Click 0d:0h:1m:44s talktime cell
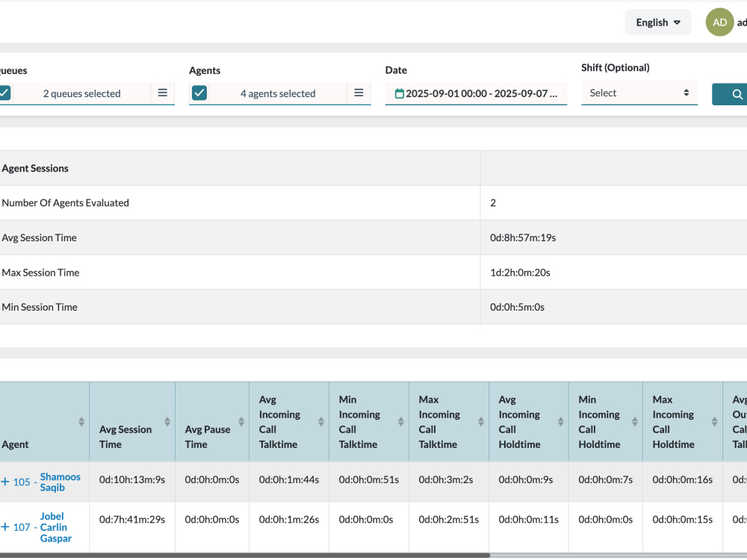This screenshot has width=747, height=560. [x=288, y=479]
